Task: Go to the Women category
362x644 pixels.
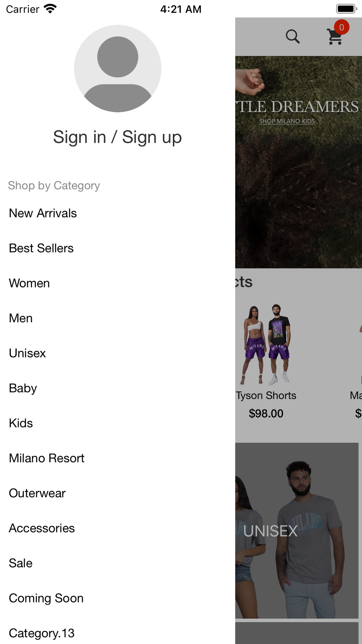Action: tap(29, 283)
